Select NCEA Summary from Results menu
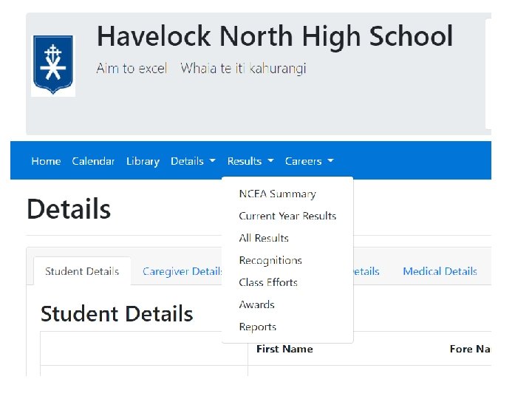Screen dimensions: 532x399 point(278,194)
